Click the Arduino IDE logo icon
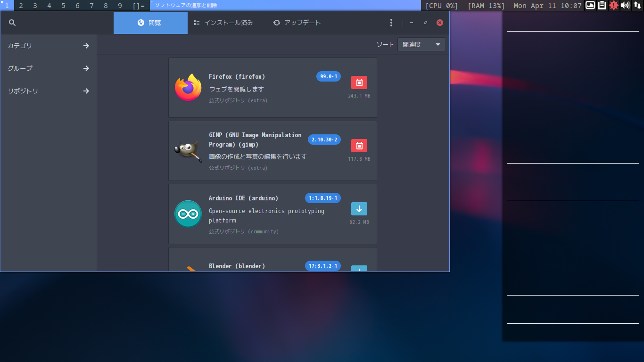 188,214
